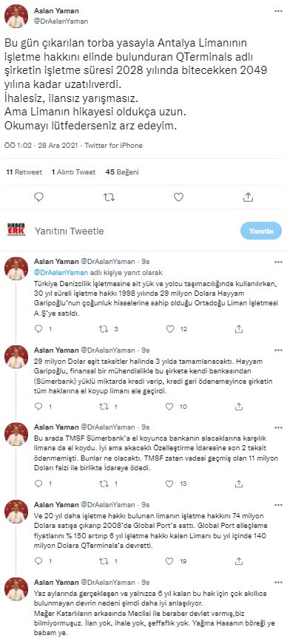Open the 11 Retweet list
The width and height of the screenshot is (287, 644).
pyautogui.click(x=24, y=172)
